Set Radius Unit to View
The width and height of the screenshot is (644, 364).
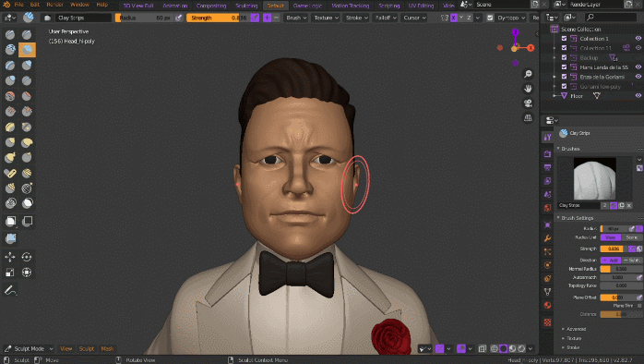pos(610,237)
